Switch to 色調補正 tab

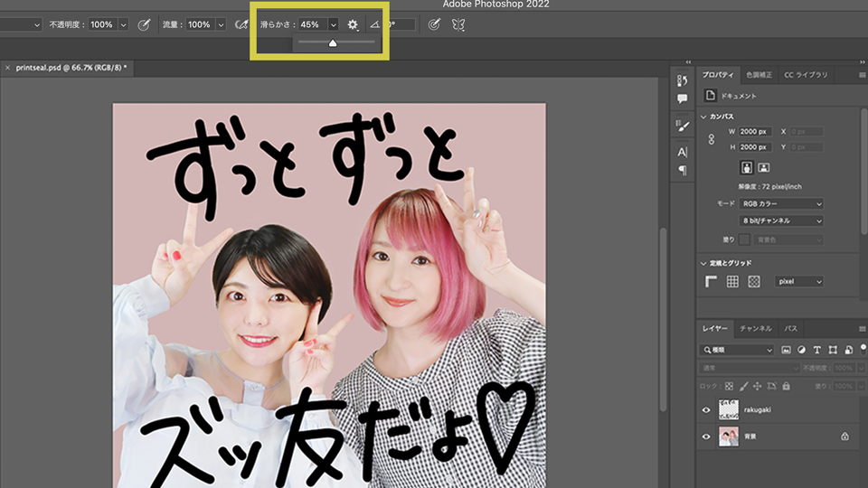[759, 75]
